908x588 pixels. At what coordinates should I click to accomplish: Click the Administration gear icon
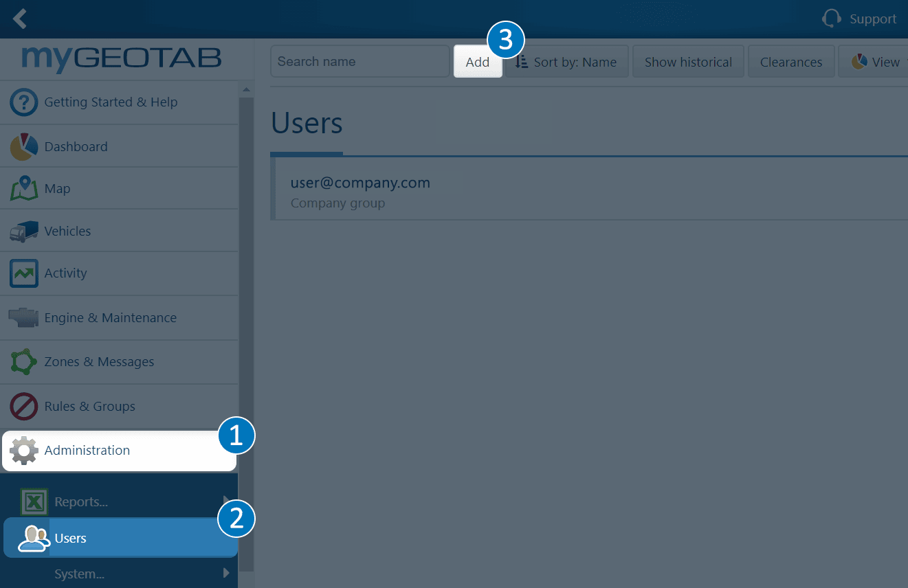24,451
